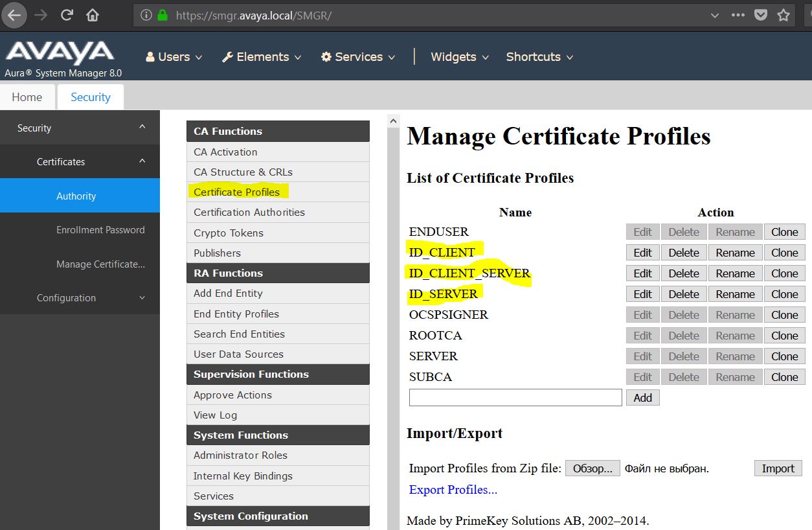812x530 pixels.
Task: Open the Export Profiles... link
Action: (453, 490)
